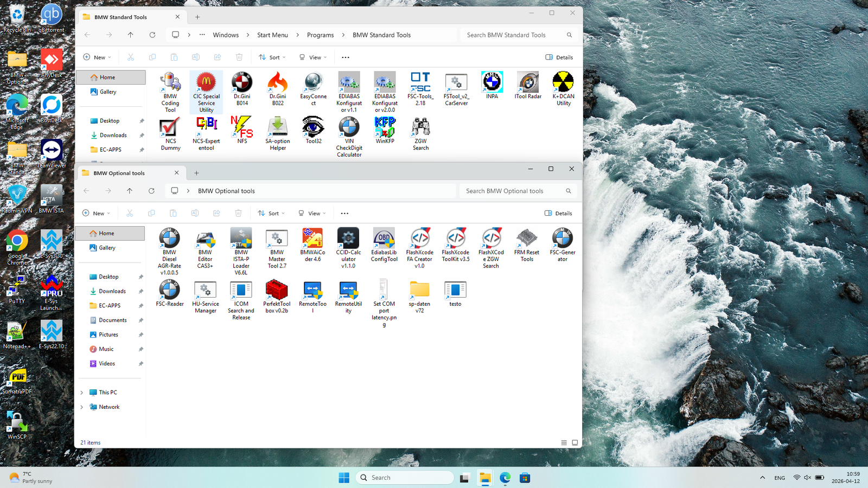Screen dimensions: 868x488
Task: Select the FRM Reset Tools icon
Action: click(527, 239)
